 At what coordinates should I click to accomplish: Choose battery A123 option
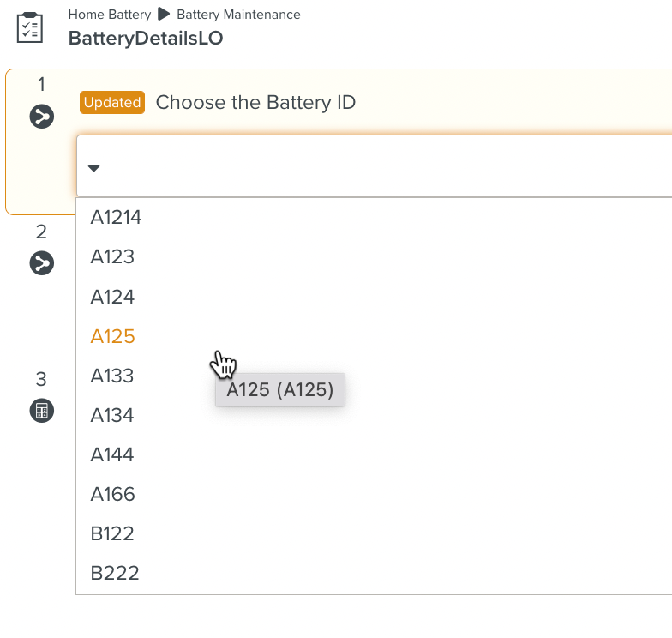coord(112,257)
